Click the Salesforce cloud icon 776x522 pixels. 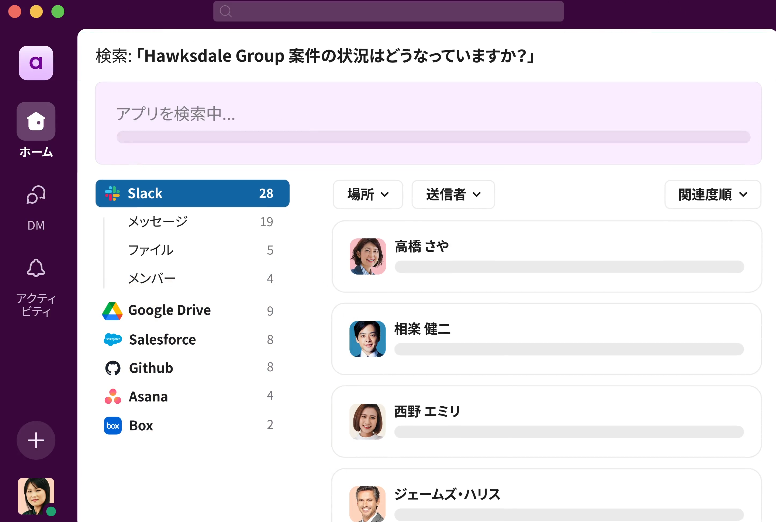click(113, 339)
